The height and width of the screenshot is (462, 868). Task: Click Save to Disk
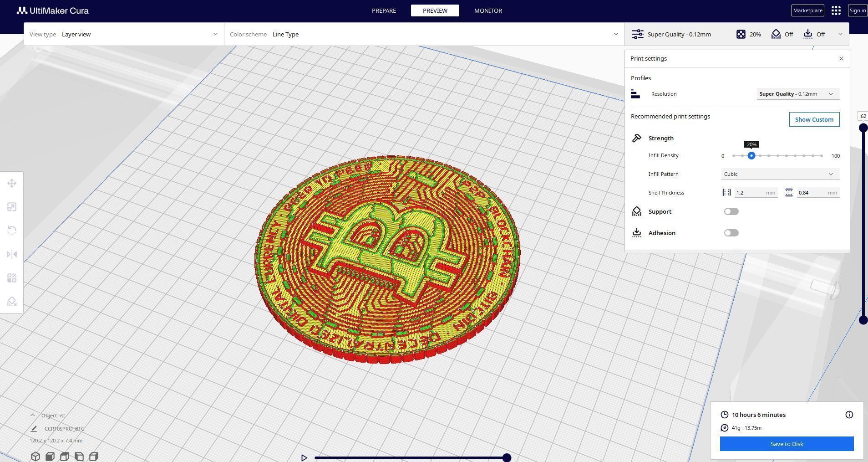787,444
